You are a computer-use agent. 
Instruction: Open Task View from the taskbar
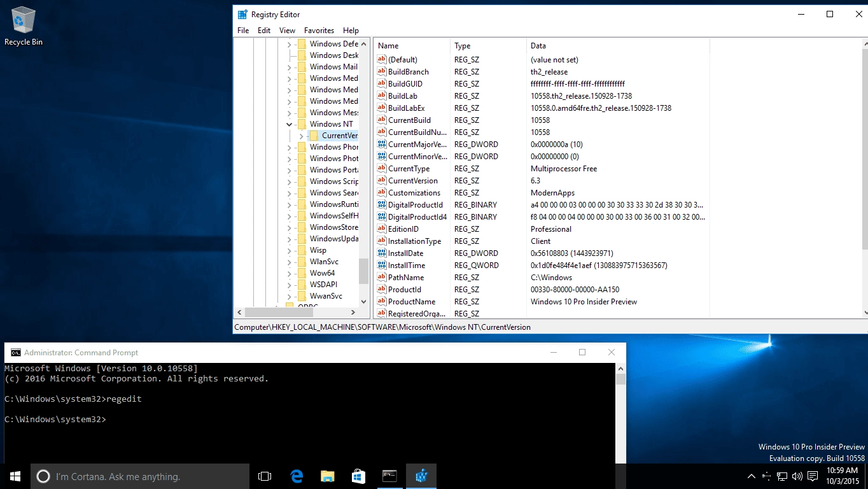click(x=265, y=476)
